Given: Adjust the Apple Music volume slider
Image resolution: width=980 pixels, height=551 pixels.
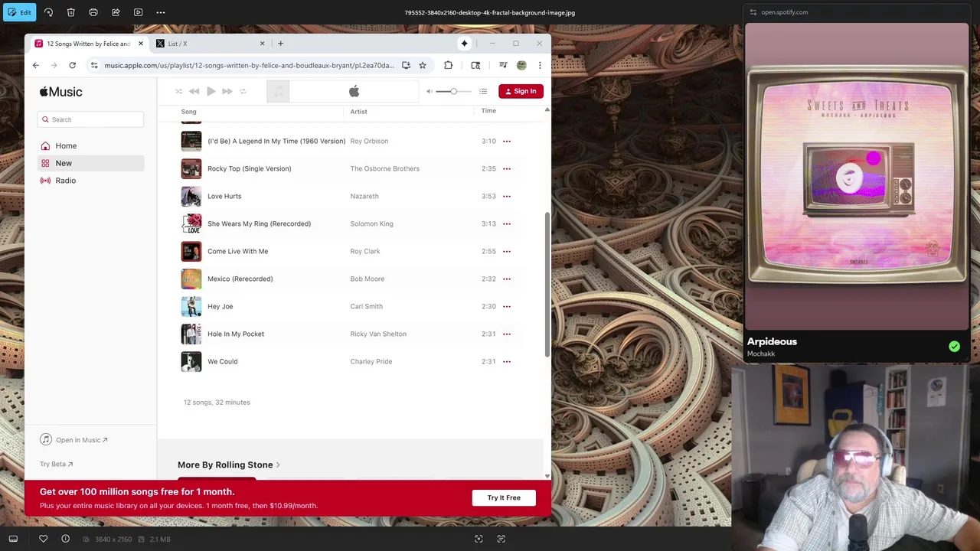Looking at the screenshot, I should click(x=453, y=91).
